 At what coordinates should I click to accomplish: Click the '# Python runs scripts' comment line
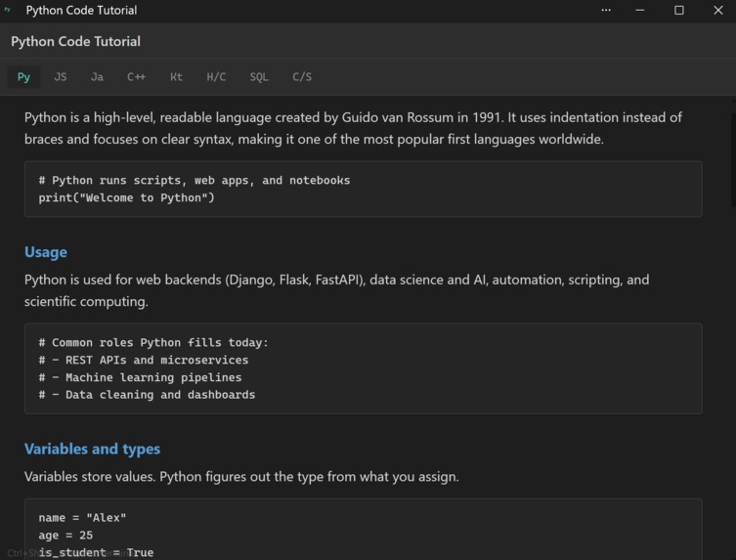[x=195, y=180]
